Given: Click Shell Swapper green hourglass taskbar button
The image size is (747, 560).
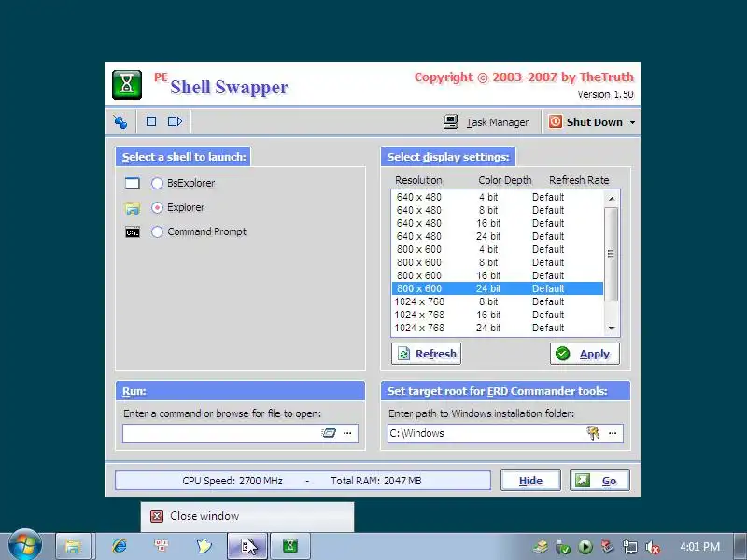Looking at the screenshot, I should (290, 546).
